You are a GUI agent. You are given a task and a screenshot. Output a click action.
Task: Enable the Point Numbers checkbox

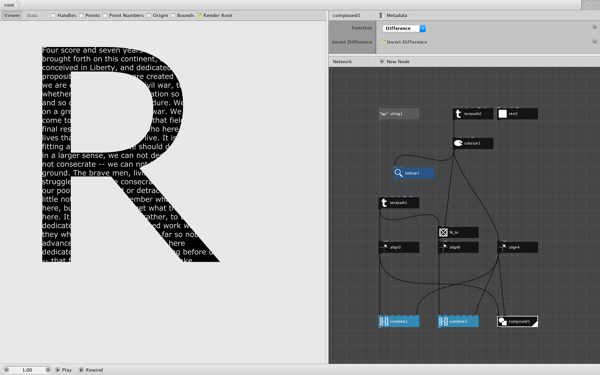(105, 15)
